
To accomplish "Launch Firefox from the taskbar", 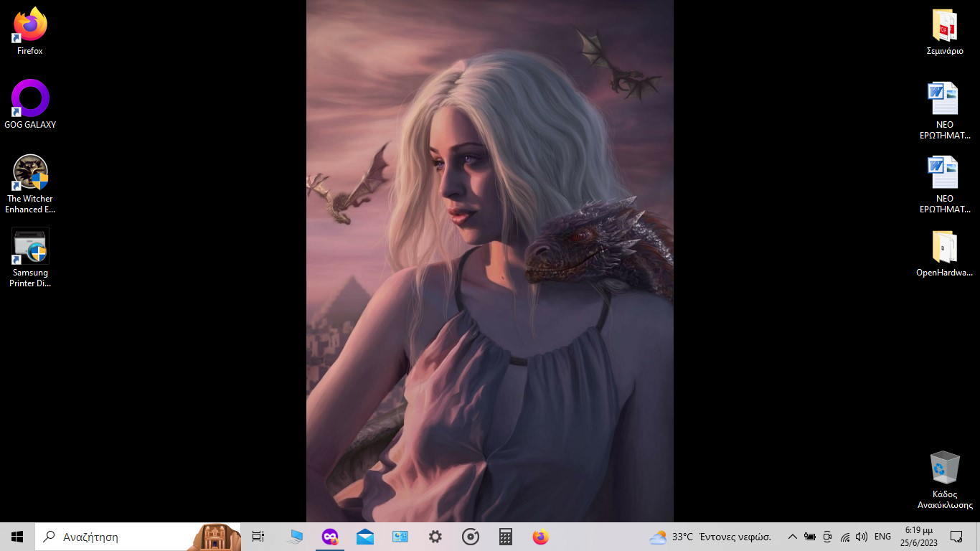I will (540, 537).
